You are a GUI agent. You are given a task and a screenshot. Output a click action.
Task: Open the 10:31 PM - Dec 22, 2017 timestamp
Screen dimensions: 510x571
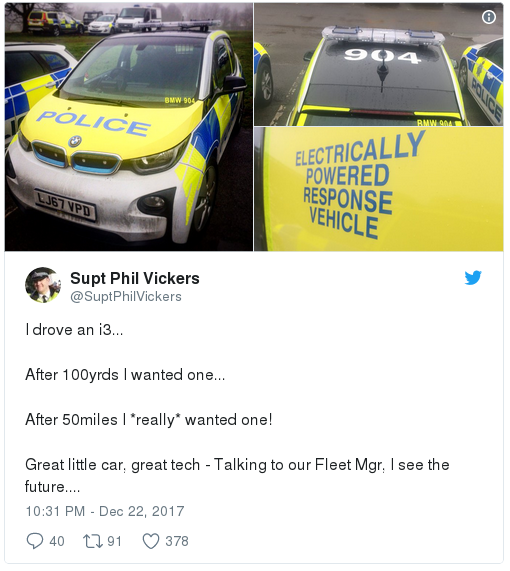click(105, 511)
